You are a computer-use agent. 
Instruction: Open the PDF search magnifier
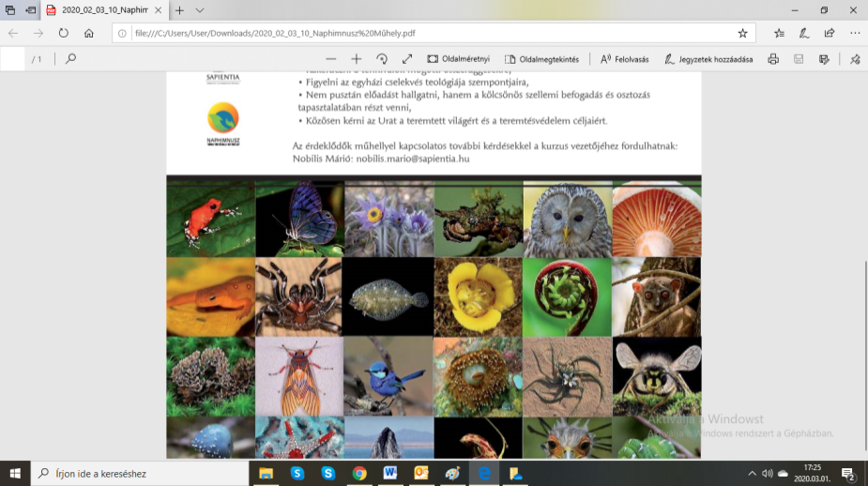pos(70,59)
